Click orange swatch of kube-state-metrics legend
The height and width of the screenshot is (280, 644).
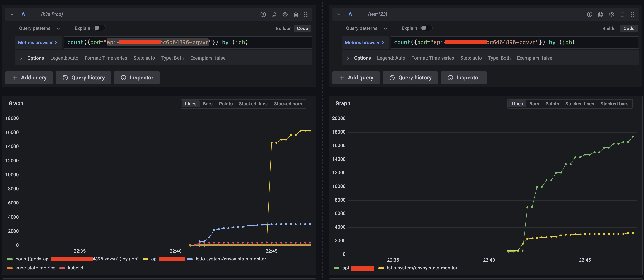[x=10, y=268]
